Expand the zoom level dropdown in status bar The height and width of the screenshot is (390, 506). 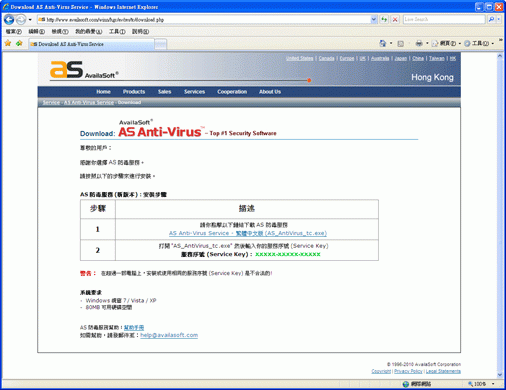point(493,384)
